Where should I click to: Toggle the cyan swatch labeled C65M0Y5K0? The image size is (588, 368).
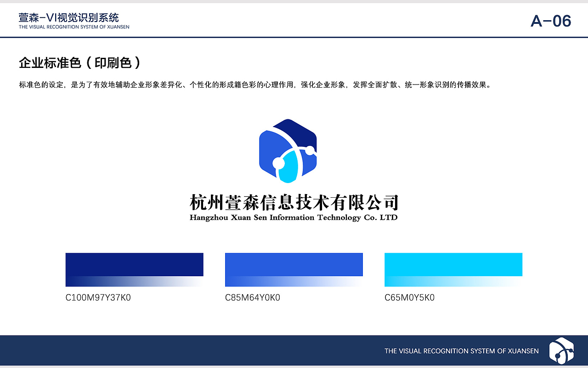(453, 265)
